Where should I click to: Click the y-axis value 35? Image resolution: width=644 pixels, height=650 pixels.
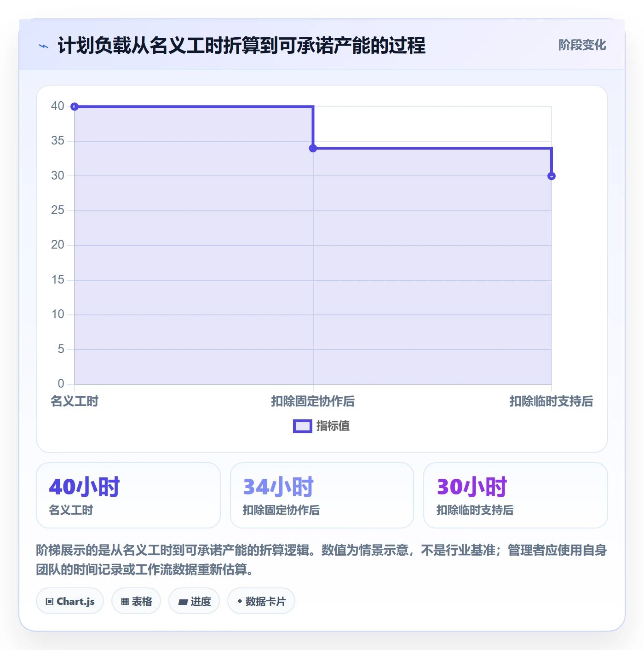click(x=57, y=141)
